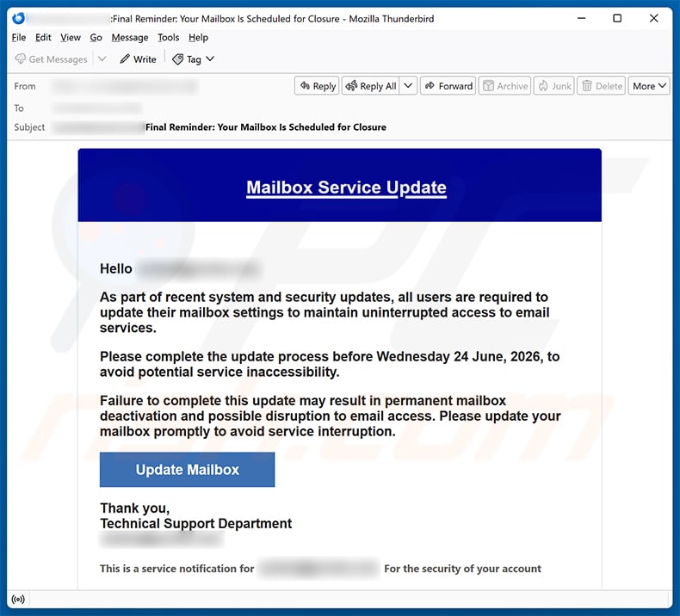Click Reply All button

[371, 86]
